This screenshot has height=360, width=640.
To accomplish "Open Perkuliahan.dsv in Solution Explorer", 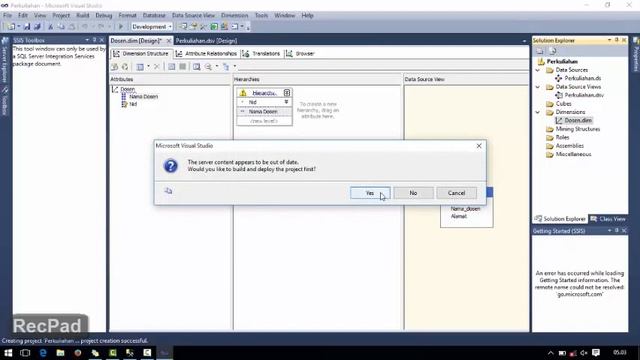I will 584,95.
